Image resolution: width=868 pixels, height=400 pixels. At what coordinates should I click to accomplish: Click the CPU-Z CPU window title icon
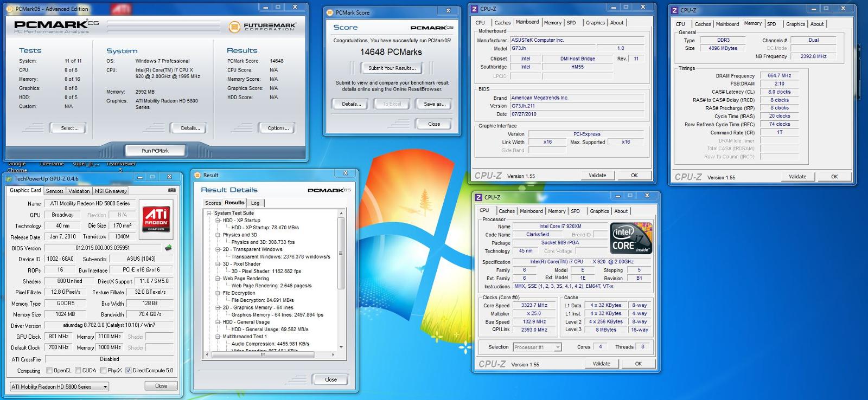tap(479, 197)
